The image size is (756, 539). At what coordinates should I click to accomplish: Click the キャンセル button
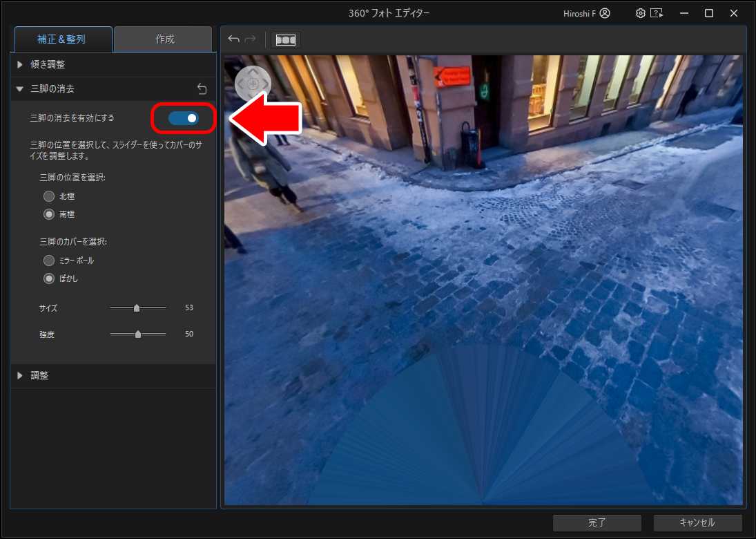coord(695,522)
